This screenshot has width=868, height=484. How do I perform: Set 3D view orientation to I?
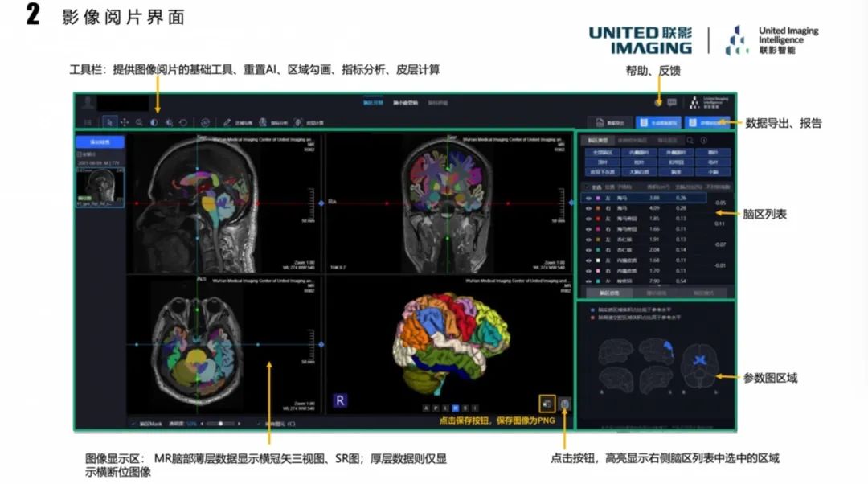click(x=475, y=408)
